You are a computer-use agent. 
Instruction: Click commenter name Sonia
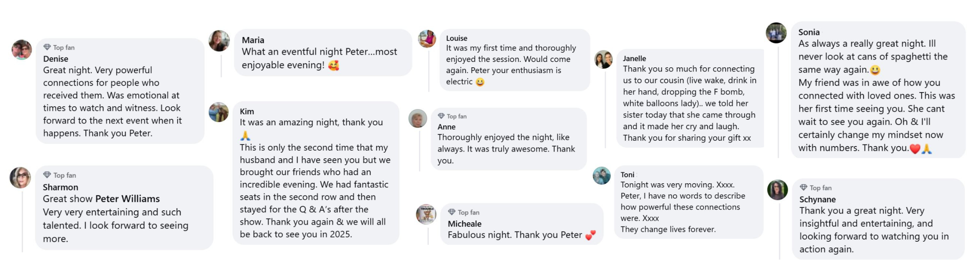[x=809, y=32]
